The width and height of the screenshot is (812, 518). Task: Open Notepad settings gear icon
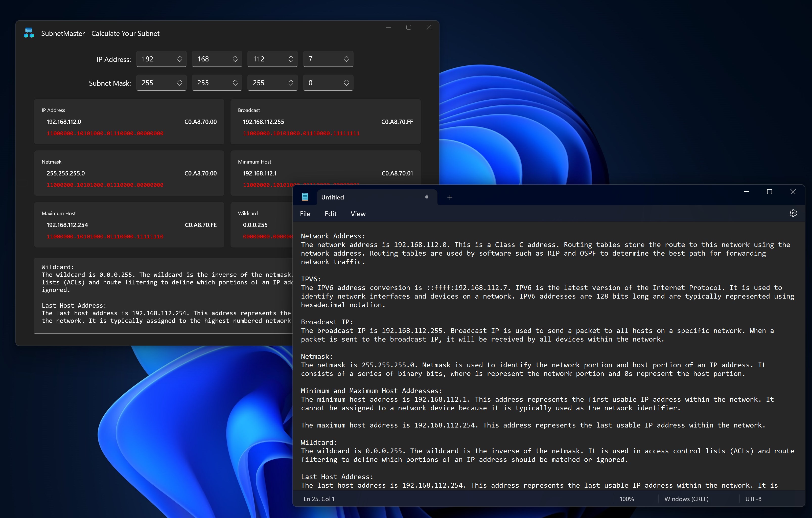(x=793, y=213)
